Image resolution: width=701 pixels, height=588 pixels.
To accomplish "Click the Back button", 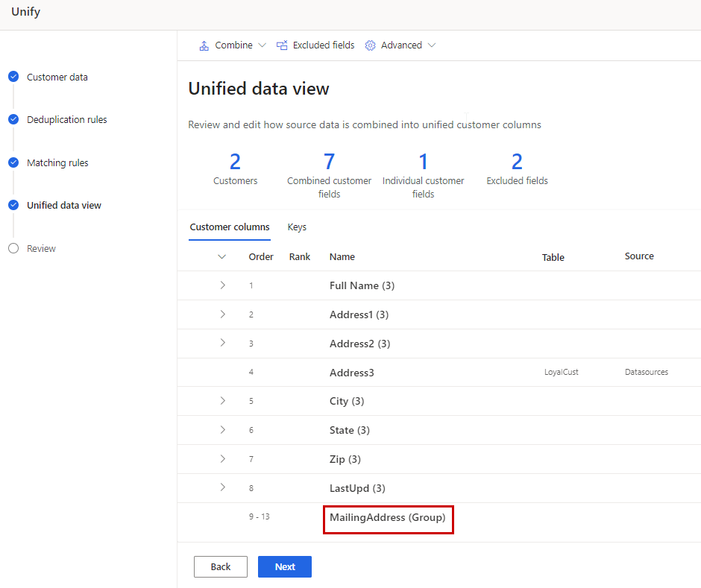I will coord(220,566).
